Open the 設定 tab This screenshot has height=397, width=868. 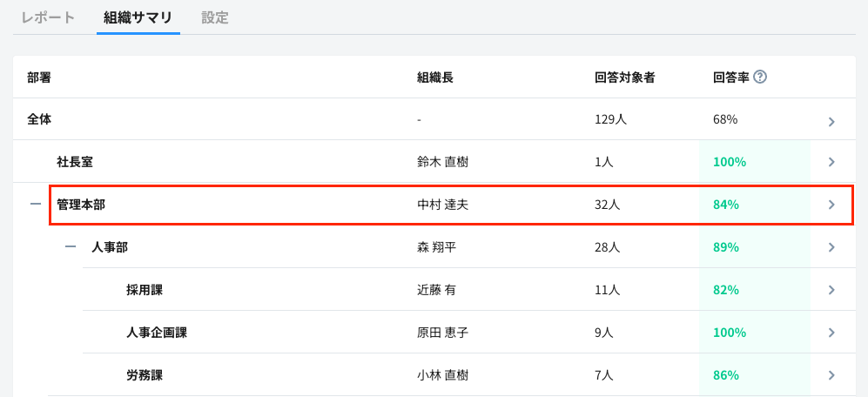pyautogui.click(x=215, y=17)
